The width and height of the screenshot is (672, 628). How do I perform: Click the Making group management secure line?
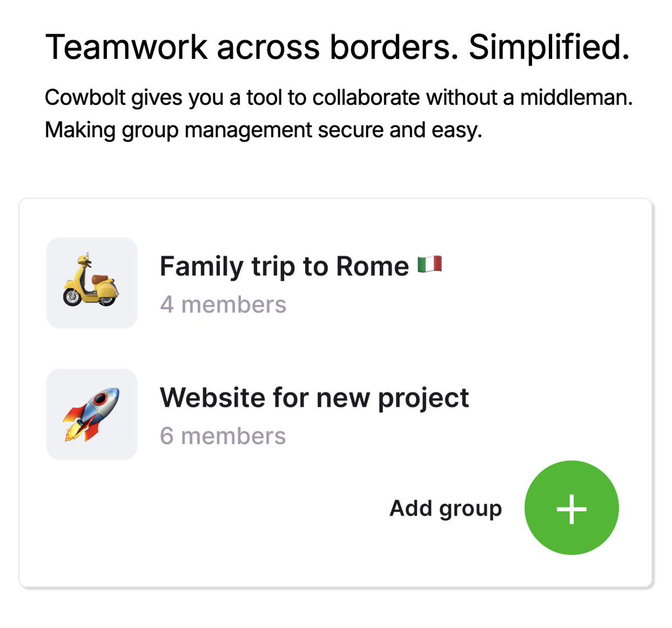pos(263,131)
